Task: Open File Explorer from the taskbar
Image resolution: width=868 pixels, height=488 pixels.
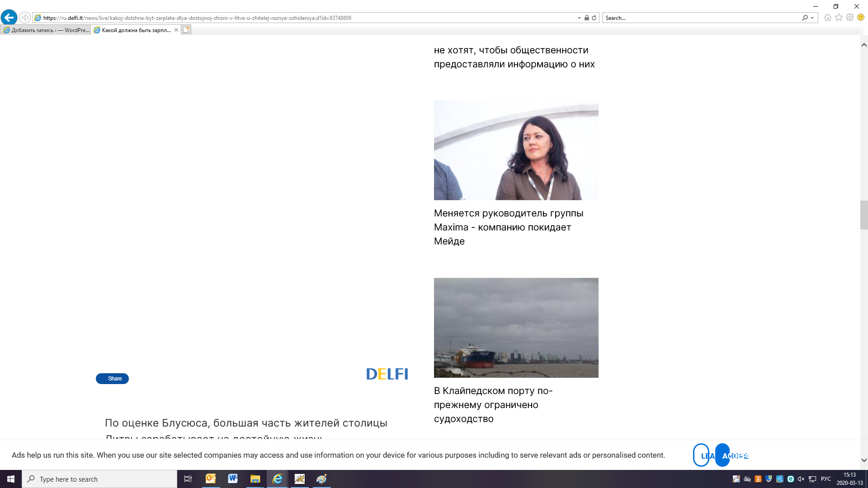Action: (255, 479)
